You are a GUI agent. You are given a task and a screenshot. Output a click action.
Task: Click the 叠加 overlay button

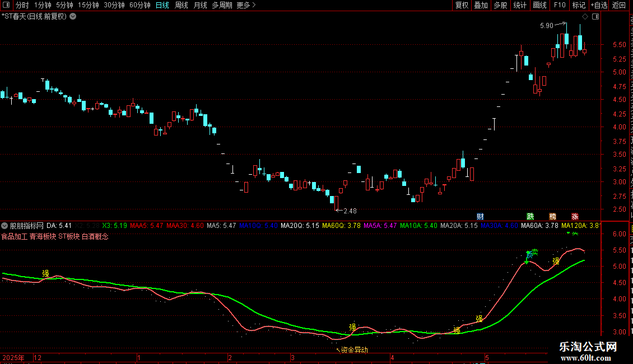(x=481, y=5)
